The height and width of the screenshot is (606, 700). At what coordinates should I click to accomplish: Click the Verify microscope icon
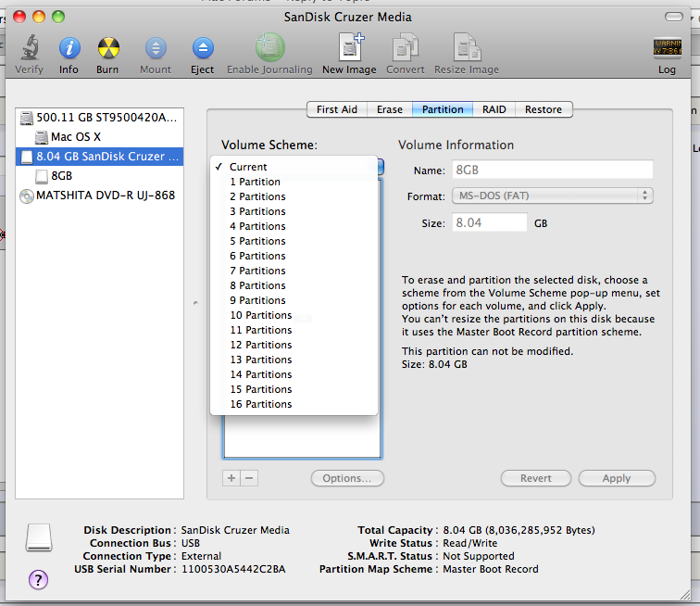coord(30,47)
